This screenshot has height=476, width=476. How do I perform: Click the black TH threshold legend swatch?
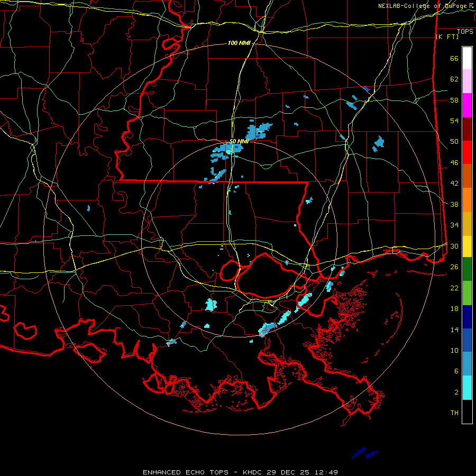[x=467, y=411]
